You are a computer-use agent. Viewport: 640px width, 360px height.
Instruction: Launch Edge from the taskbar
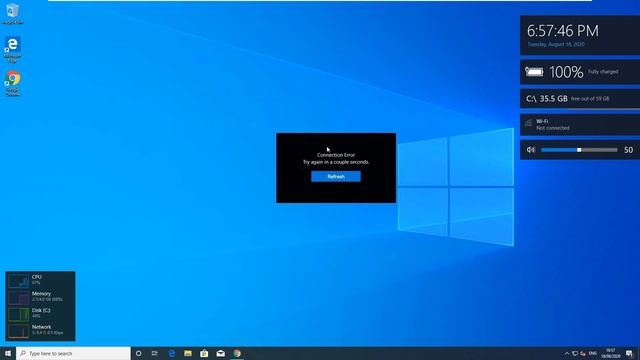(171, 353)
